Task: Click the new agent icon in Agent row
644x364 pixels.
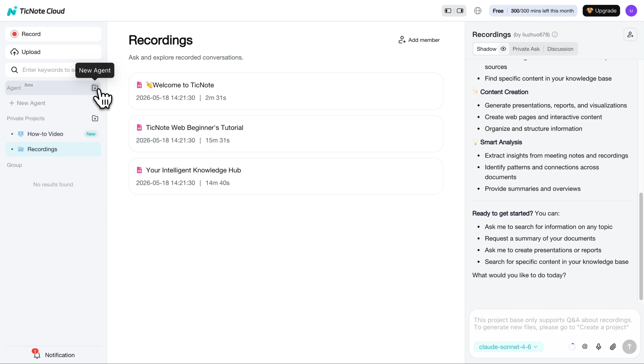Action: pos(95,88)
